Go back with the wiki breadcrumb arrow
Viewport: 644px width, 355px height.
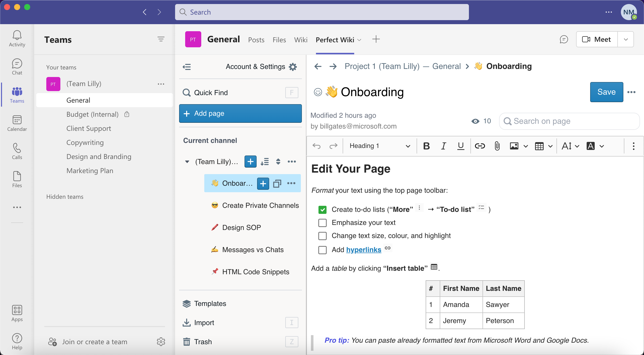point(318,66)
